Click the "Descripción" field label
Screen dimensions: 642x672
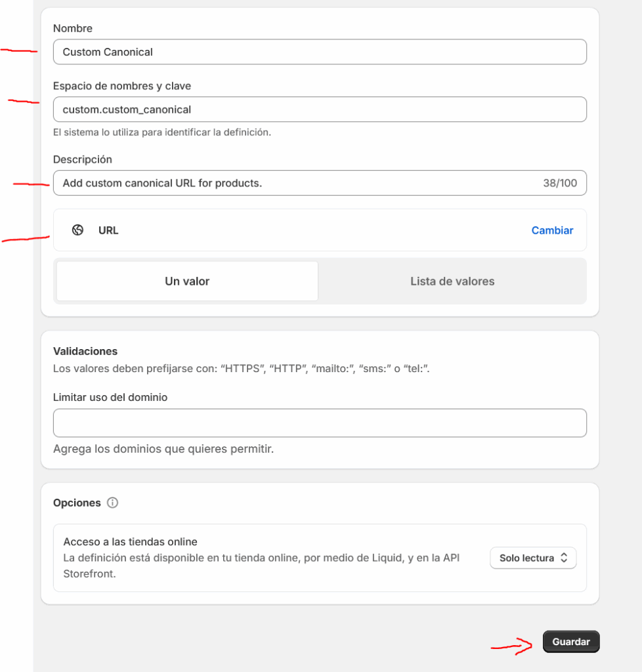(x=83, y=159)
